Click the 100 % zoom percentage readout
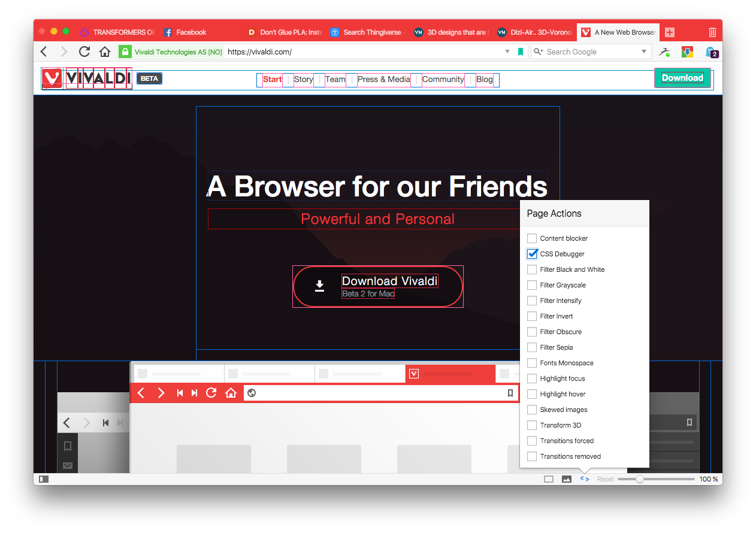The width and height of the screenshot is (756, 533). click(x=709, y=479)
